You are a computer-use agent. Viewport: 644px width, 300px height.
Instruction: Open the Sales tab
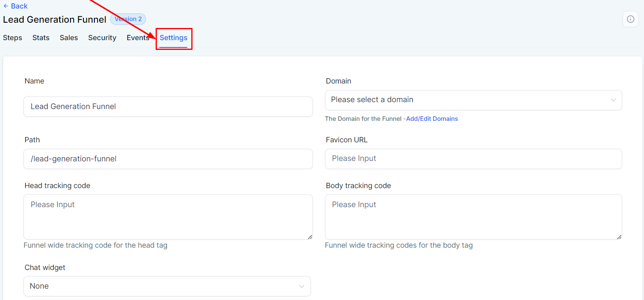pyautogui.click(x=69, y=38)
